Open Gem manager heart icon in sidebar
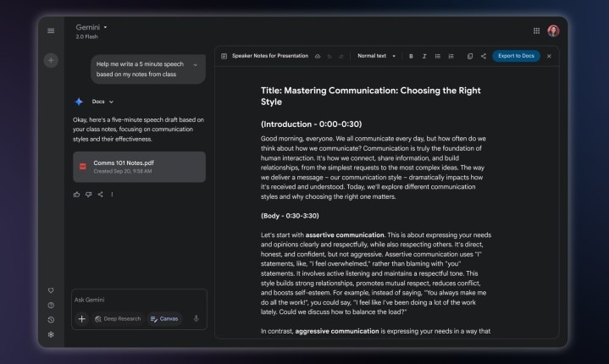The image size is (609, 364). (x=51, y=290)
